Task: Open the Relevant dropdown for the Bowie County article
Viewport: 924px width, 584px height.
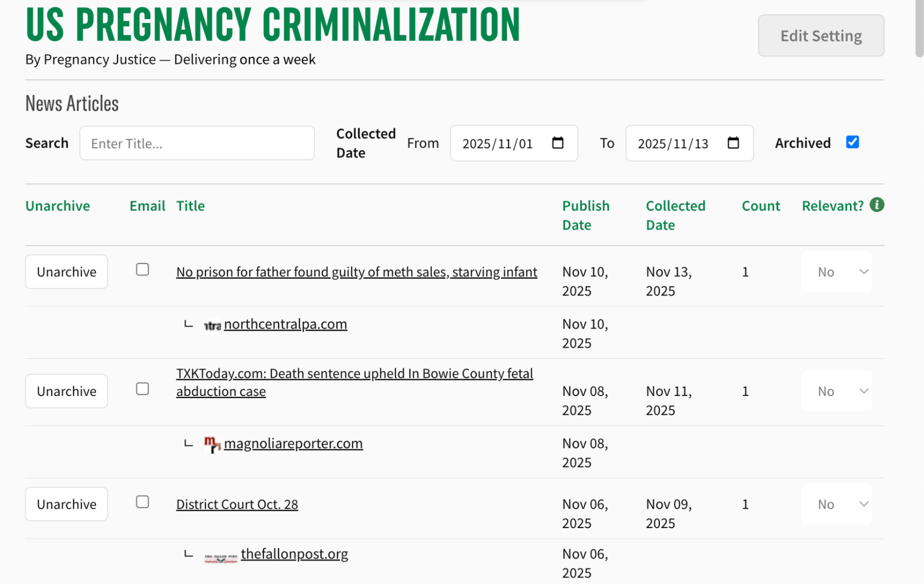Action: 837,391
